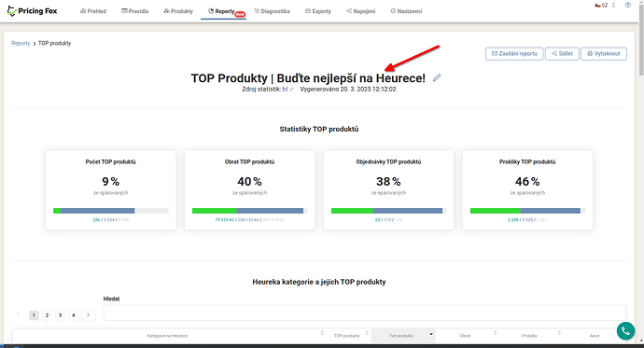Click the 38 % value in Objednávky card
The image size is (644, 348).
click(x=388, y=181)
